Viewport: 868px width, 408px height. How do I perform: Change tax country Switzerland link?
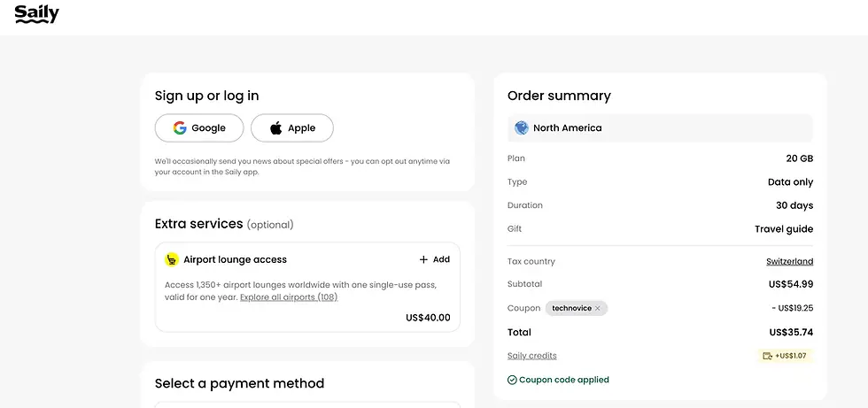[x=789, y=261]
